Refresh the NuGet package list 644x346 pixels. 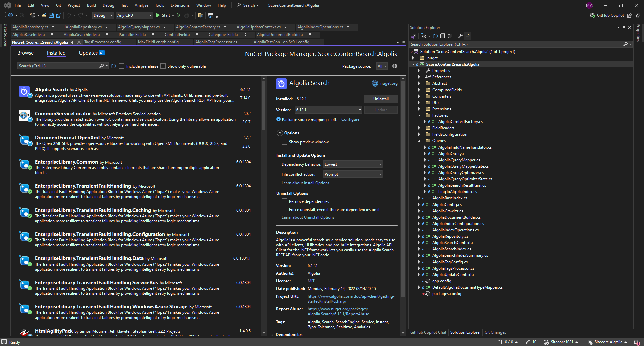pos(113,66)
